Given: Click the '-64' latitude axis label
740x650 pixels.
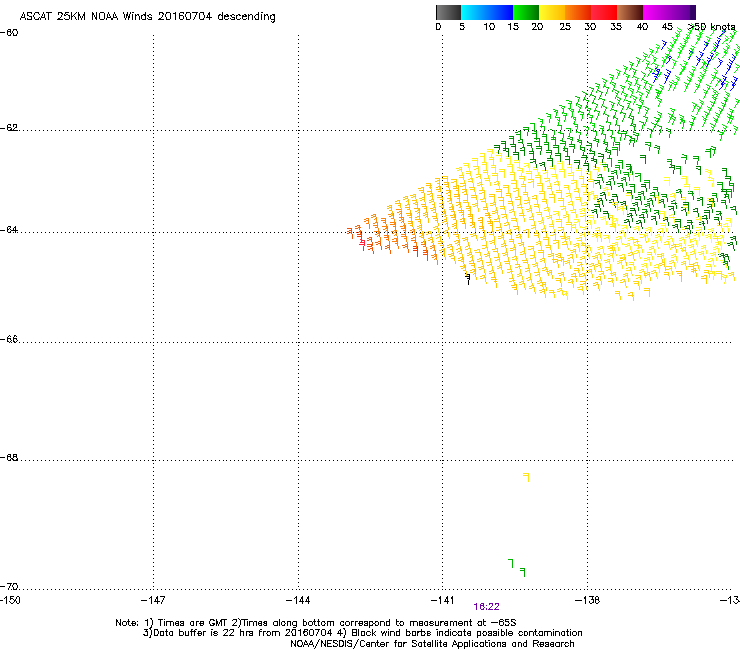Looking at the screenshot, I should 9,230.
